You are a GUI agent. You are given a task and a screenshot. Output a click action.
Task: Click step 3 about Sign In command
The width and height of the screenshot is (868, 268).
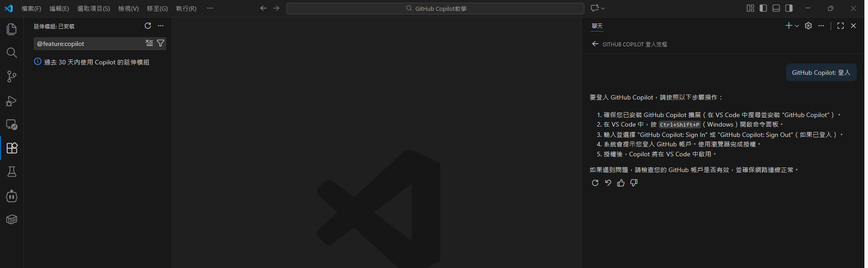(723, 135)
